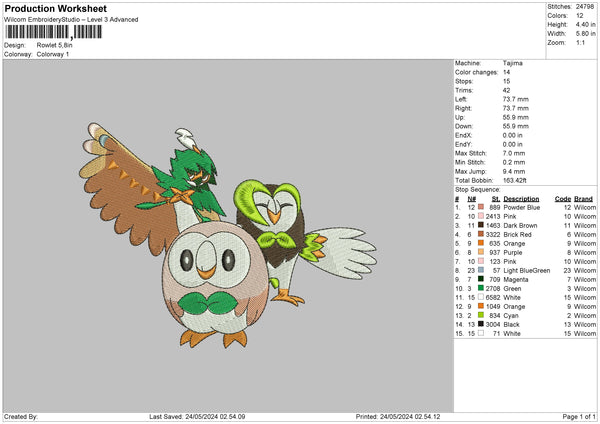The image size is (600, 424).
Task: Select the Green 2708 color swatch
Action: [x=481, y=288]
